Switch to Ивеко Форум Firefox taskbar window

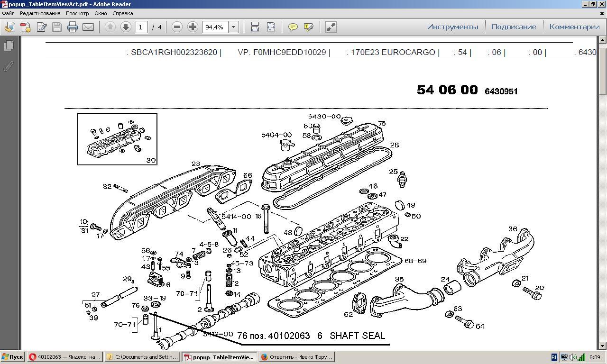coord(297,357)
